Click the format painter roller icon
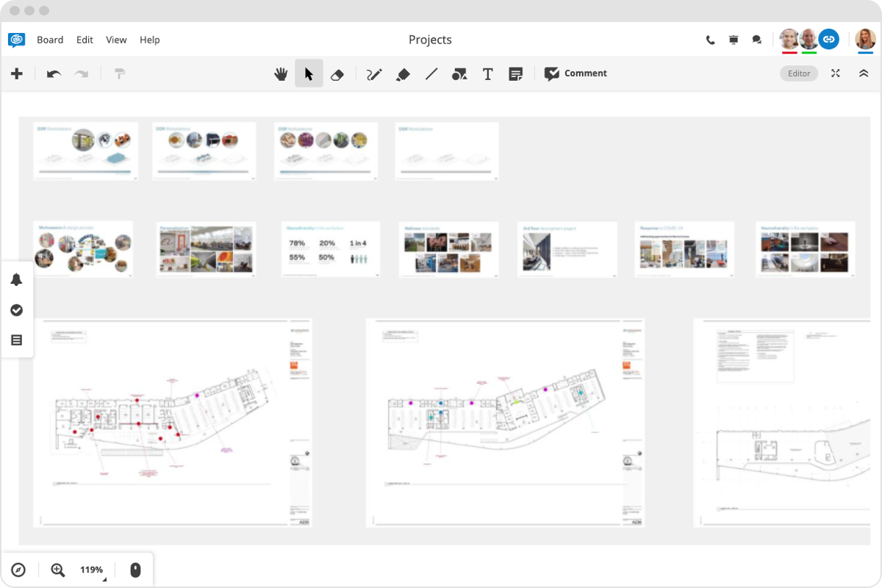 (x=119, y=73)
